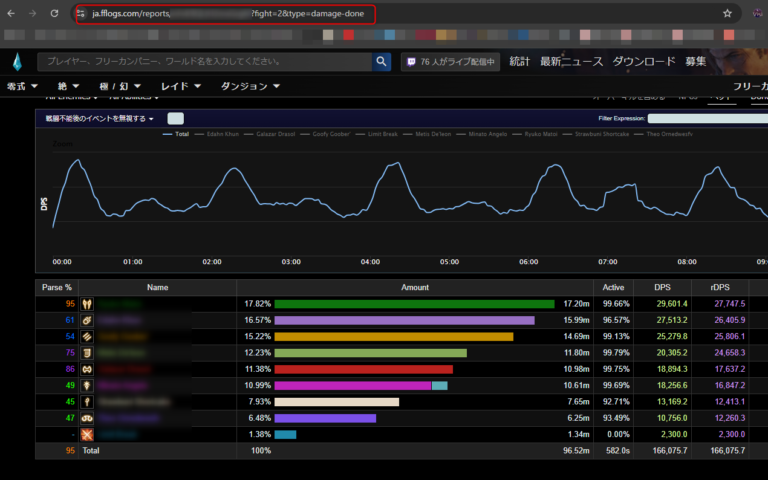
Task: Click the job icon in the 16.57% row
Action: 87,320
